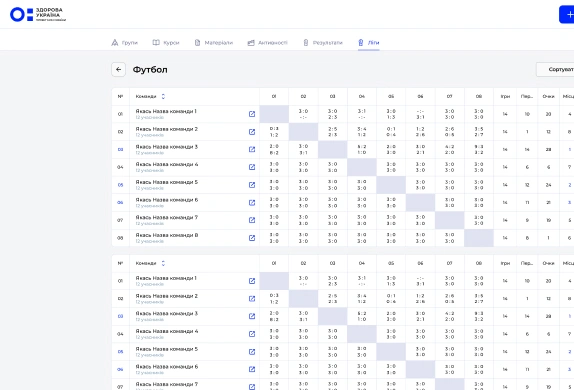Viewport: 574px width, 390px height.
Task: Click the Здорова Україна logo
Action: (x=38, y=14)
